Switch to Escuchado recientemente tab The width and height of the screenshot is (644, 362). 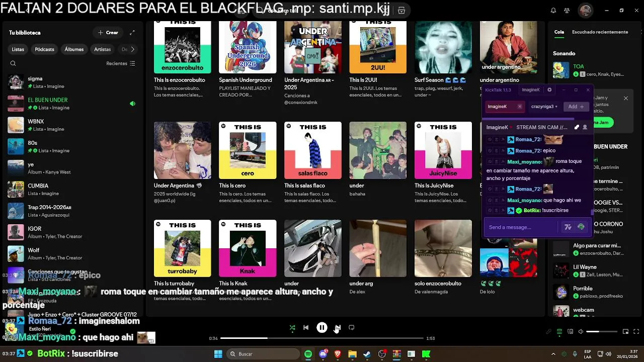600,32
